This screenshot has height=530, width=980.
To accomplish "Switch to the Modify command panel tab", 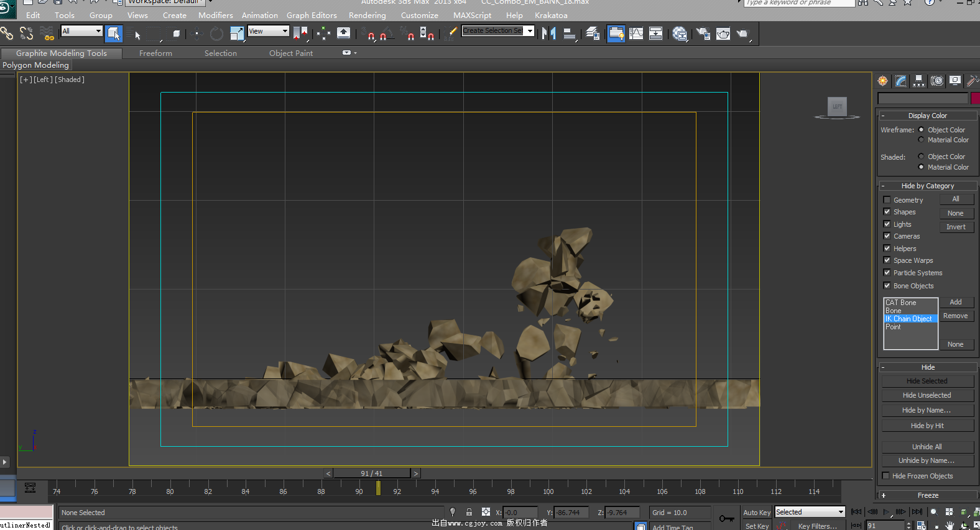I will pos(901,81).
